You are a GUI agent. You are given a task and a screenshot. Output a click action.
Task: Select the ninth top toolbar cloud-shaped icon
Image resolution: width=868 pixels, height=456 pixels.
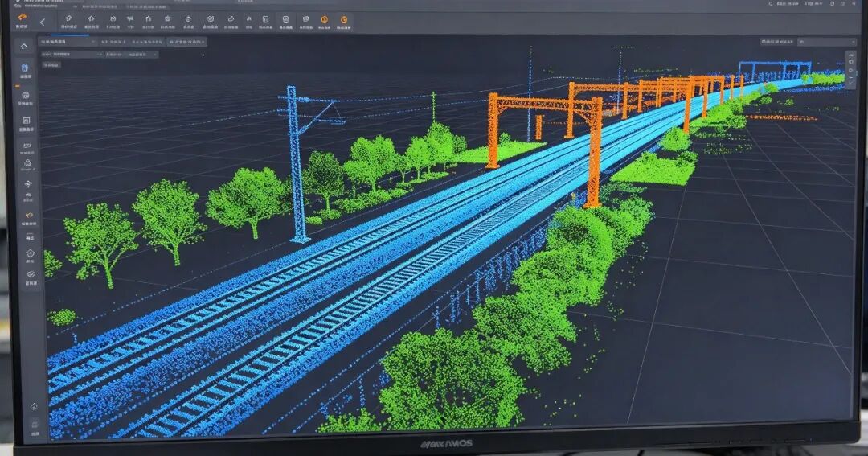click(231, 18)
